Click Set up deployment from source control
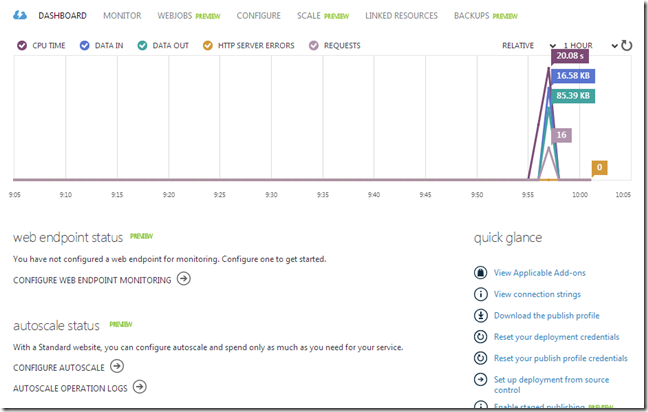This screenshot has width=648, height=412. [551, 385]
